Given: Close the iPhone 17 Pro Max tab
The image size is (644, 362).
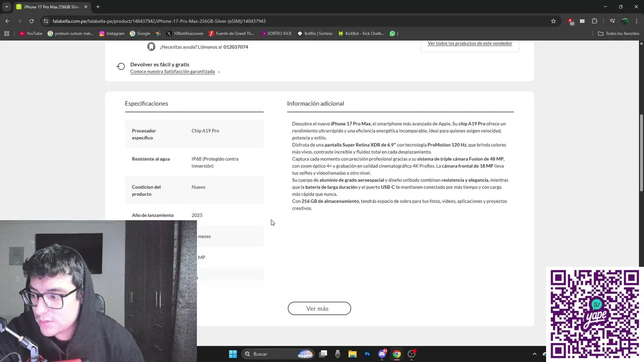Looking at the screenshot, I should pos(85,7).
